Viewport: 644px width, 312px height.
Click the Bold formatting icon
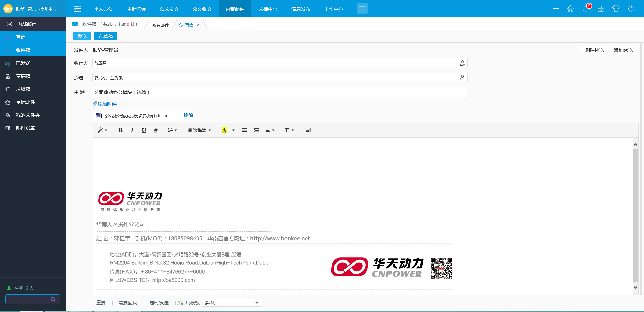pyautogui.click(x=120, y=130)
